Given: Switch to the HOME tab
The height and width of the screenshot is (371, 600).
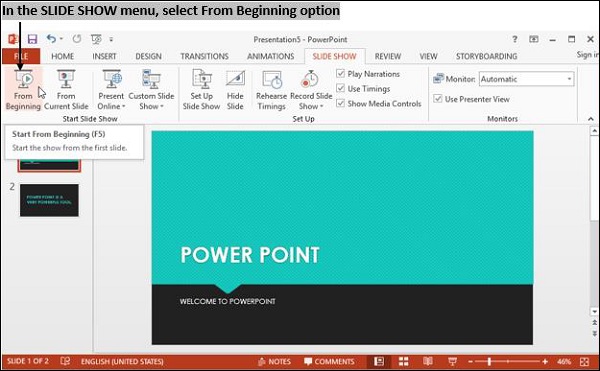Looking at the screenshot, I should point(63,56).
